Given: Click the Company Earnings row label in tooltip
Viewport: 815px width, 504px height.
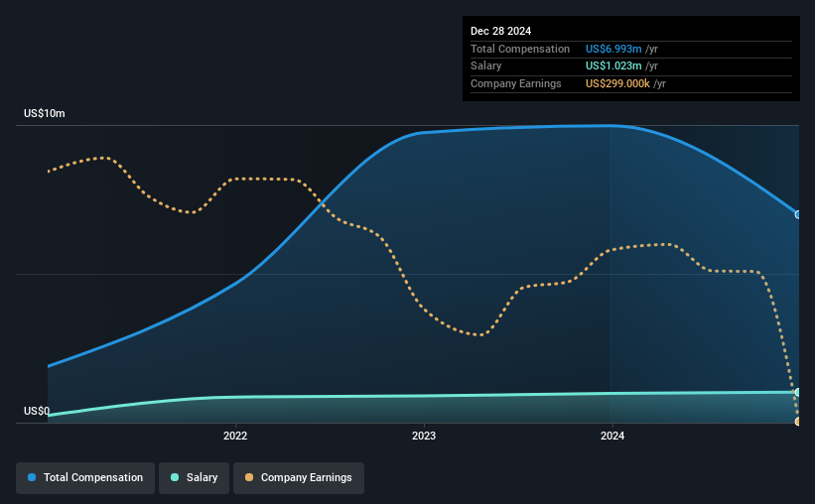Looking at the screenshot, I should coord(515,83).
